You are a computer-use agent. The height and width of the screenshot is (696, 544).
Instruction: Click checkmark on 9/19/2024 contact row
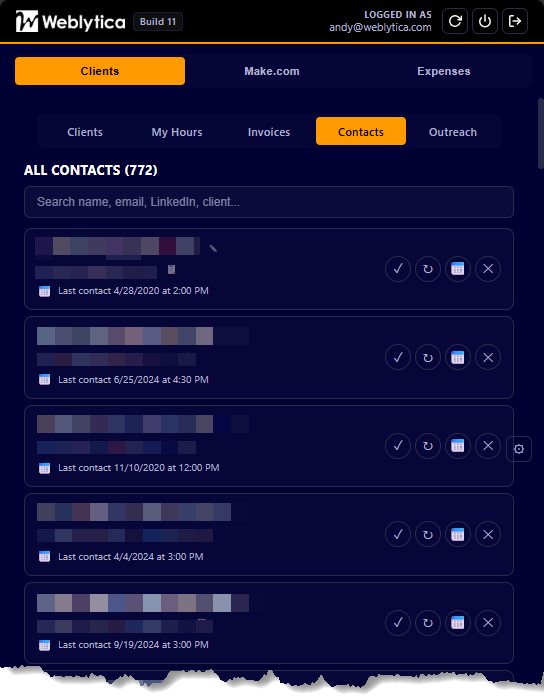click(398, 623)
